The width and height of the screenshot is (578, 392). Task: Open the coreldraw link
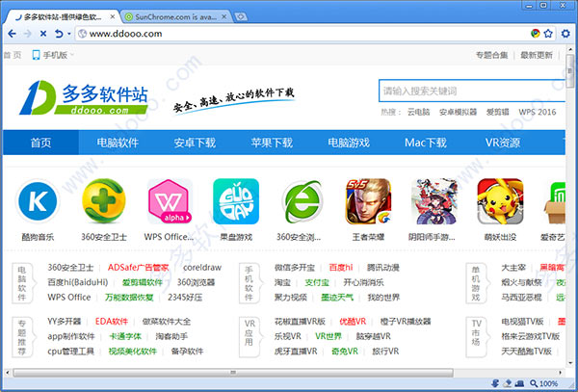pyautogui.click(x=202, y=268)
